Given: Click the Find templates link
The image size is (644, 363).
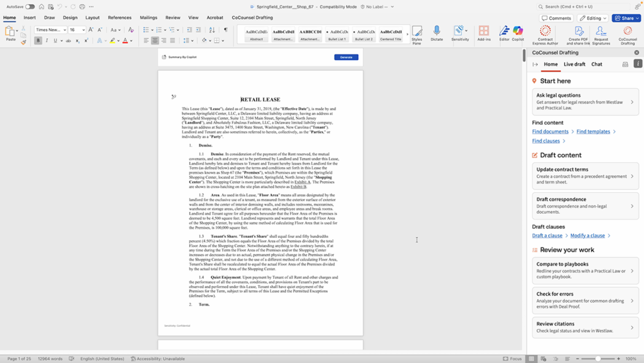Looking at the screenshot, I should 593,132.
